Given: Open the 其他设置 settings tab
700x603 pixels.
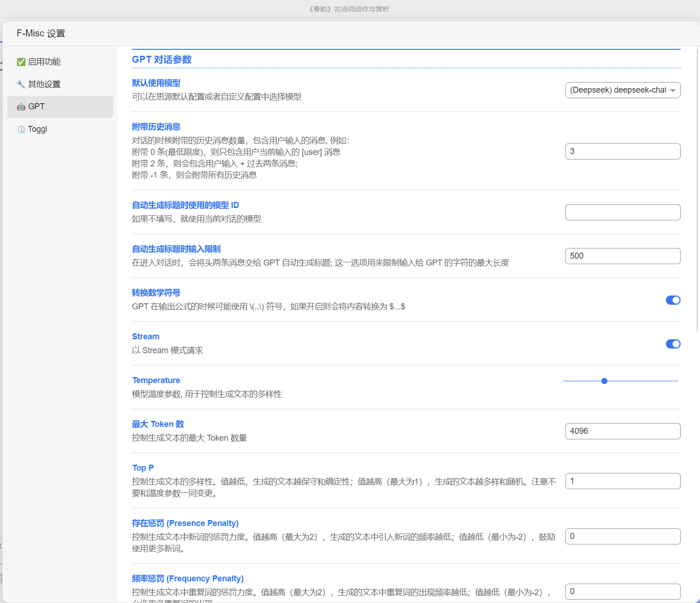Looking at the screenshot, I should [60, 84].
